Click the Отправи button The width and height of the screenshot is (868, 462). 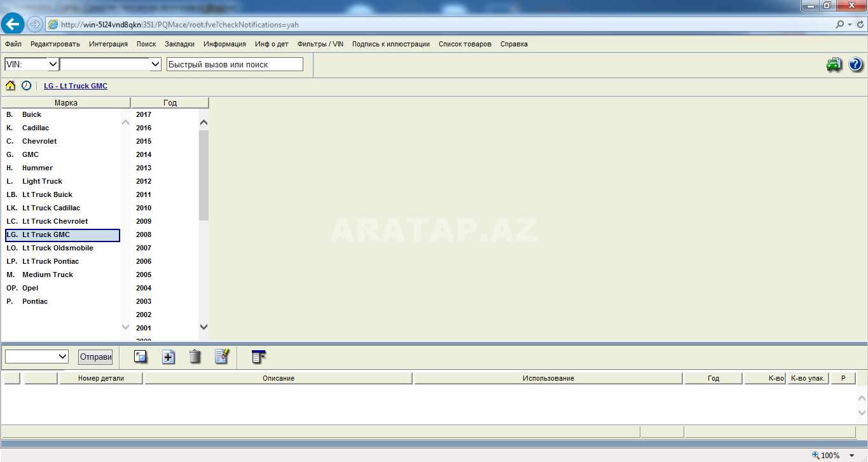95,357
